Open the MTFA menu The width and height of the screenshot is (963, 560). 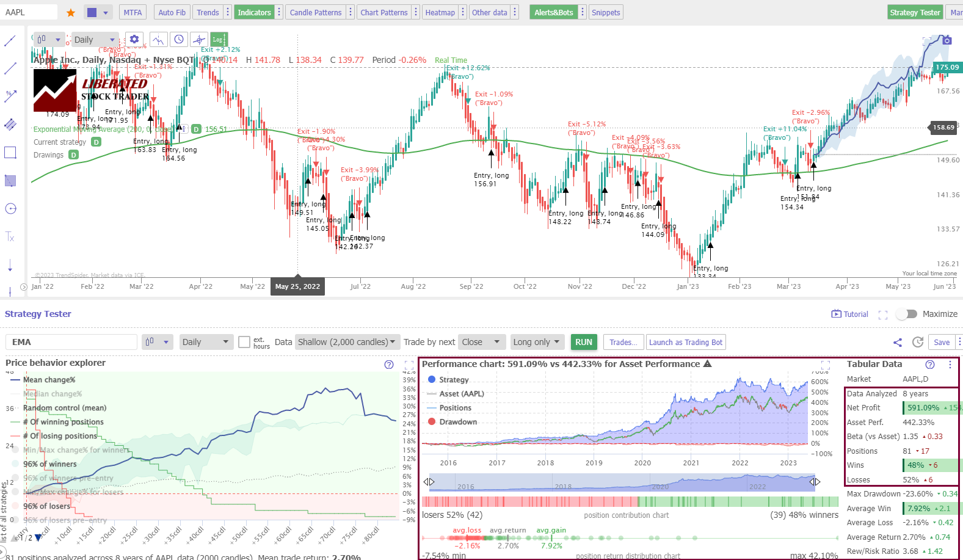pyautogui.click(x=133, y=12)
